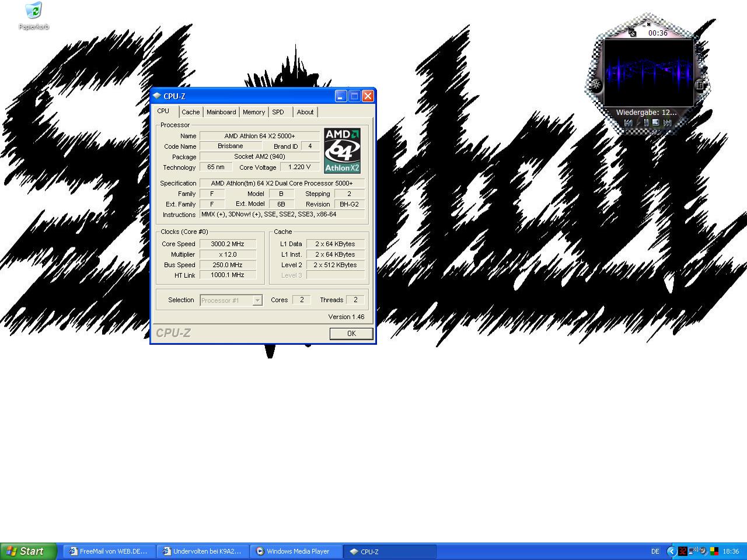The height and width of the screenshot is (560, 747).
Task: Click the Wiedergabe: 12... track title
Action: (x=646, y=112)
